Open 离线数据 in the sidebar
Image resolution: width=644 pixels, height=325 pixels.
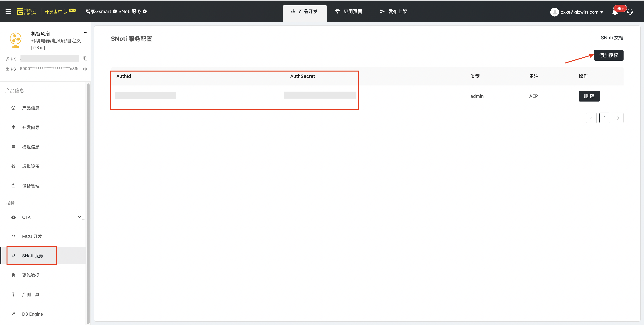(x=31, y=275)
